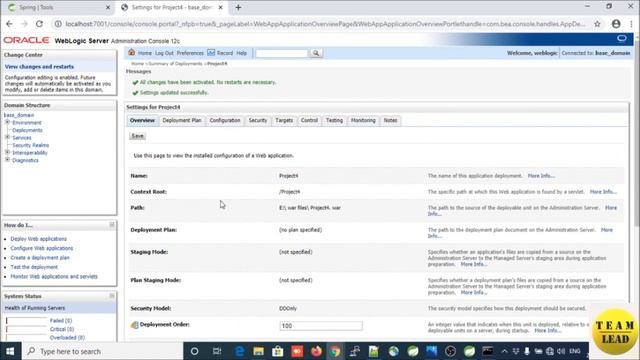This screenshot has height=360, width=640.
Task: Click the volume speaker tray icon
Action: (x=561, y=351)
